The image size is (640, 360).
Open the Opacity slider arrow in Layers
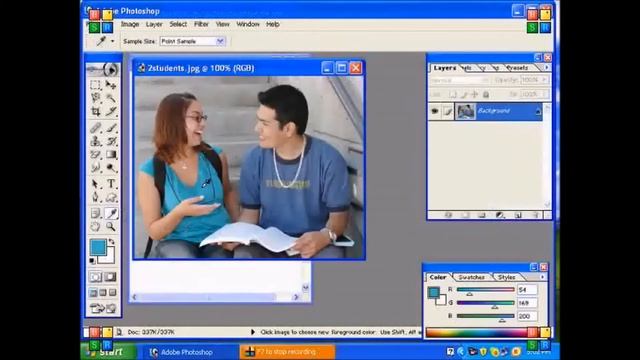click(x=544, y=80)
